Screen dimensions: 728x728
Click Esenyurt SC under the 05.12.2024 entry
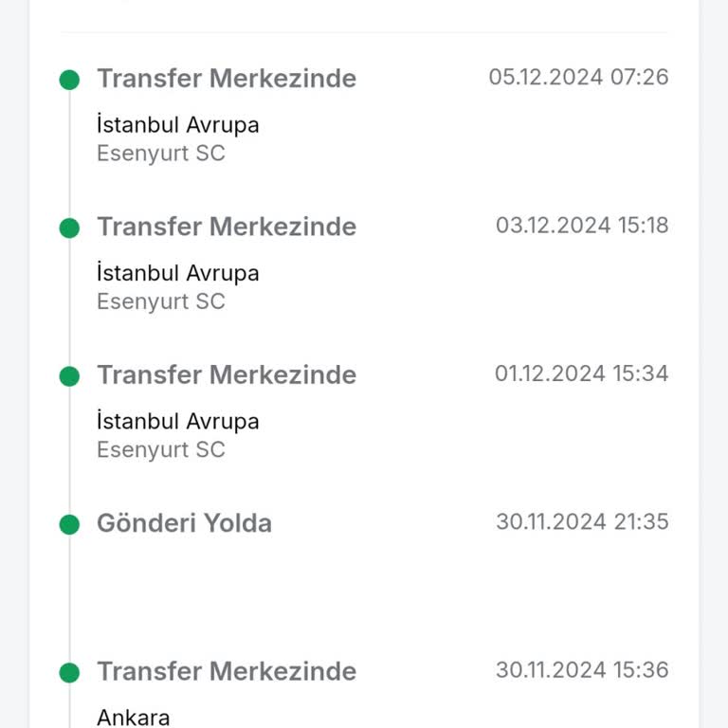(x=161, y=154)
